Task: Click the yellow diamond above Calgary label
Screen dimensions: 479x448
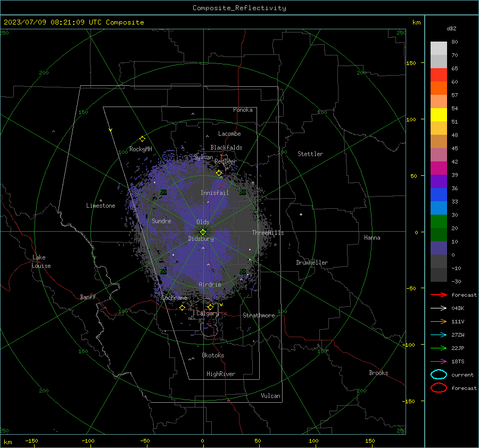Action: coord(210,307)
